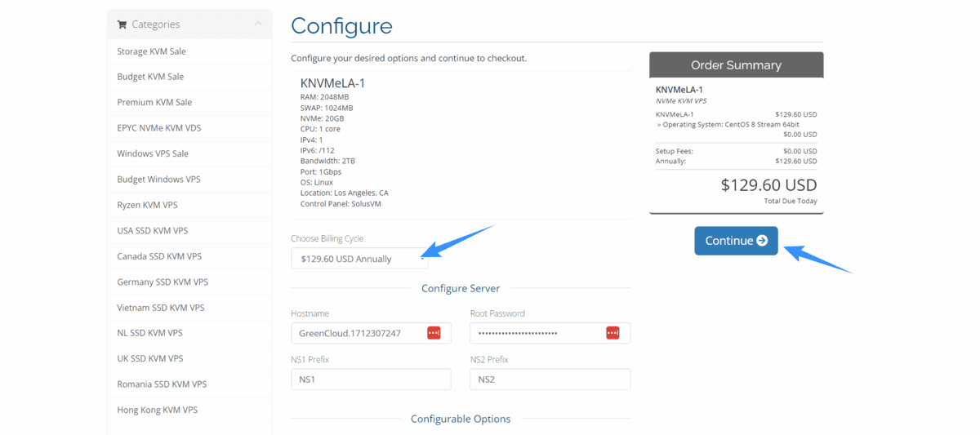Open USA SSD KVM VPS category
Screen dimensions: 980x435
[189, 231]
